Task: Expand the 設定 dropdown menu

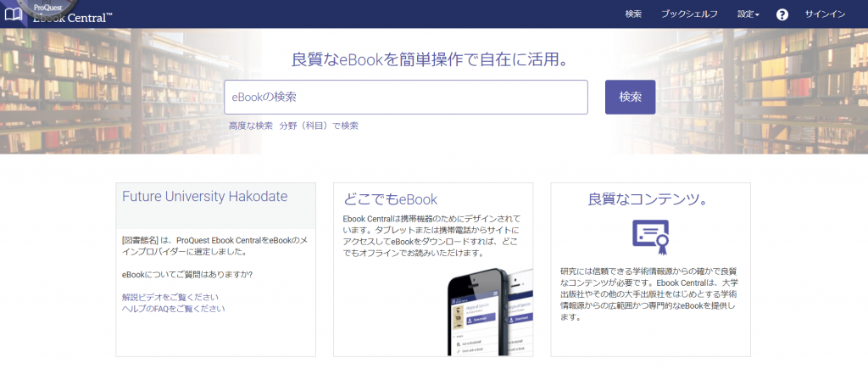Action: [748, 14]
